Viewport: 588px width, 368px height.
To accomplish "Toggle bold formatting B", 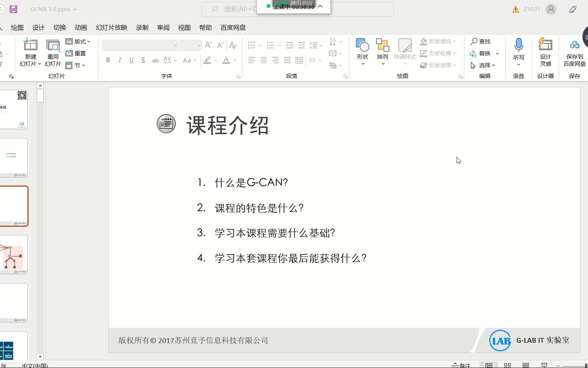I will coord(108,60).
